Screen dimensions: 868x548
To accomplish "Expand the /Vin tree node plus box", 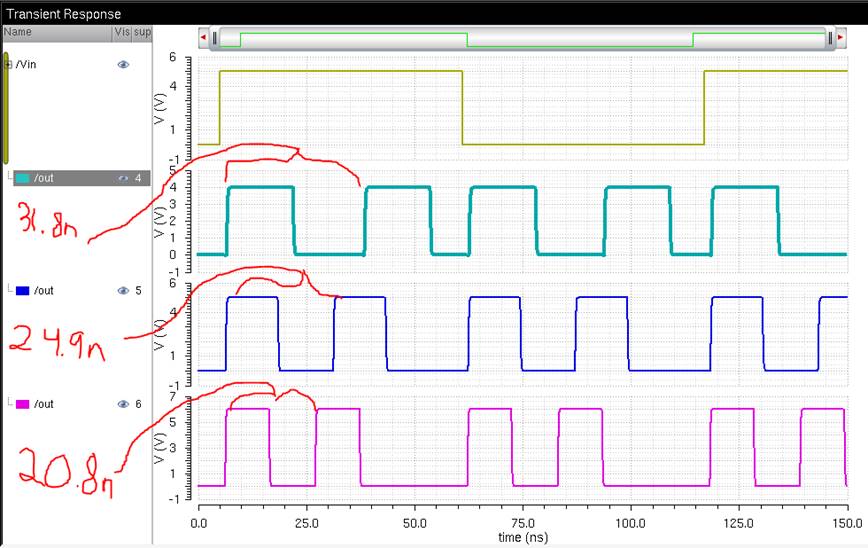I will point(8,65).
